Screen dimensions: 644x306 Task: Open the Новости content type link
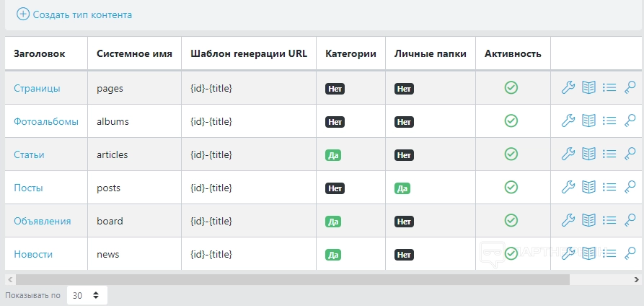click(33, 254)
